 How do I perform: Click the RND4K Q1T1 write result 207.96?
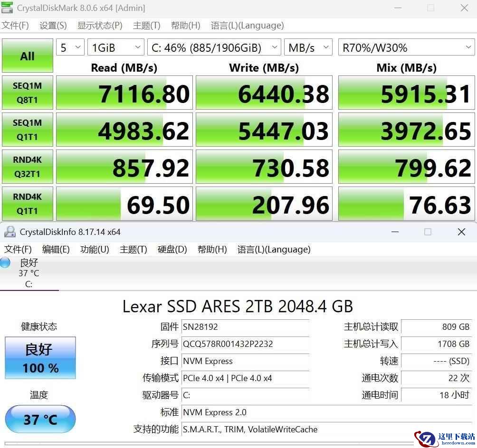pyautogui.click(x=264, y=204)
